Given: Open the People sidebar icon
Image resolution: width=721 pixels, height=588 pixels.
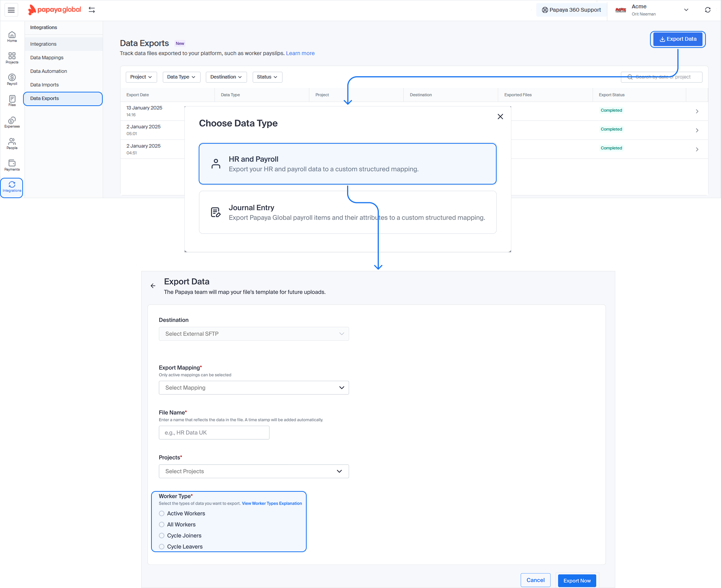Looking at the screenshot, I should click(12, 144).
